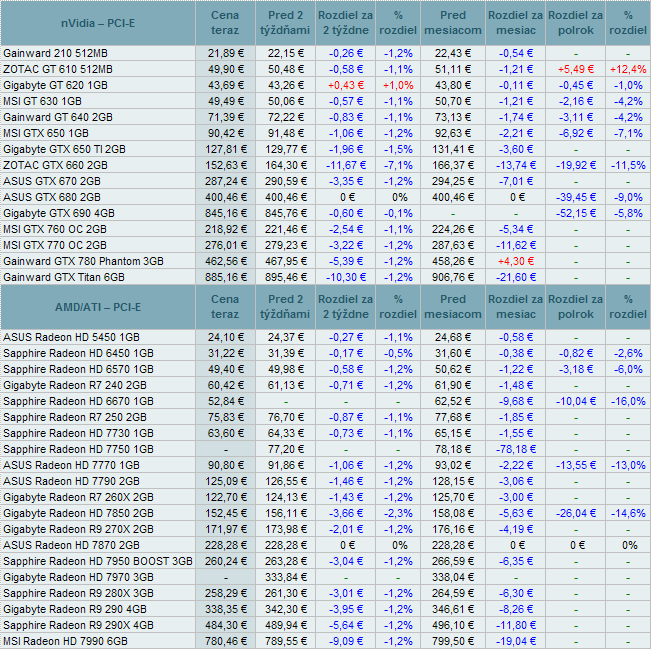Click the "-78,18 €" monthly difference

pos(516,449)
